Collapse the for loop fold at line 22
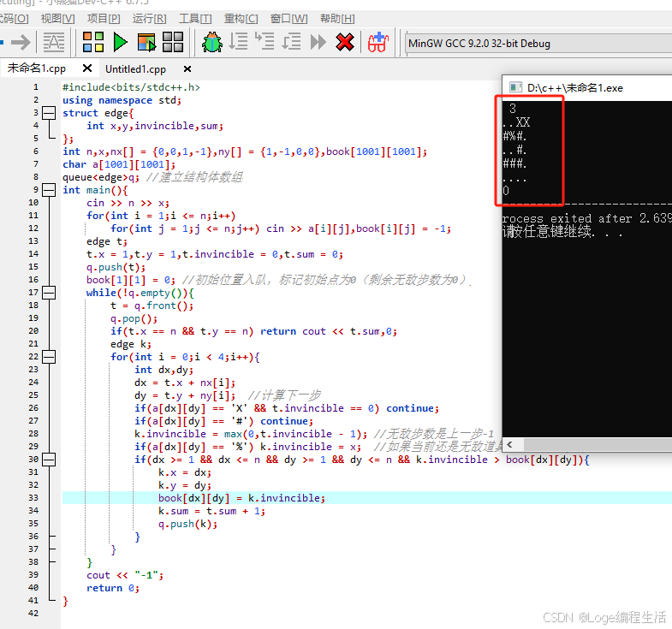 pos(49,357)
